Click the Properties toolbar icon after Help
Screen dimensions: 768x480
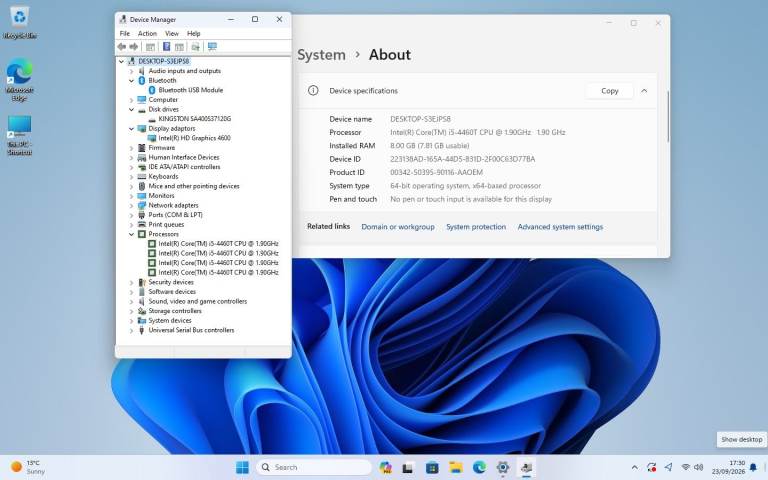[179, 47]
